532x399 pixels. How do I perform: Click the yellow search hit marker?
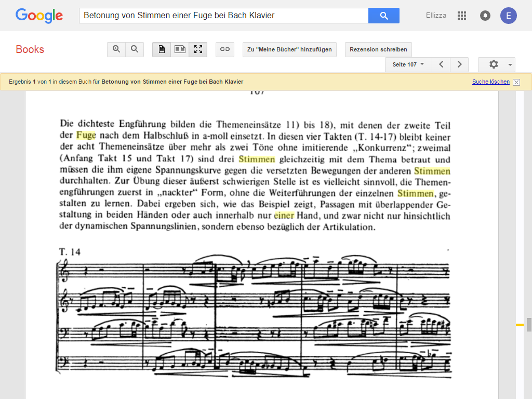point(520,325)
